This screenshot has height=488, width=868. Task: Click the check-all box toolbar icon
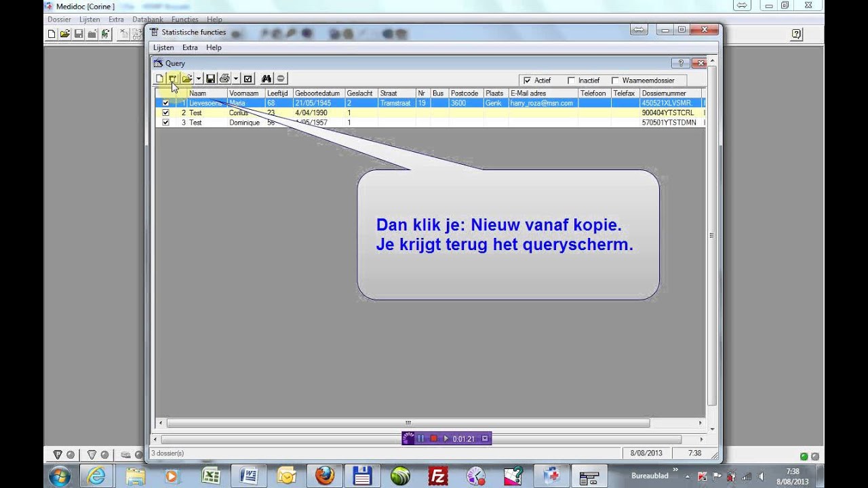pyautogui.click(x=248, y=79)
